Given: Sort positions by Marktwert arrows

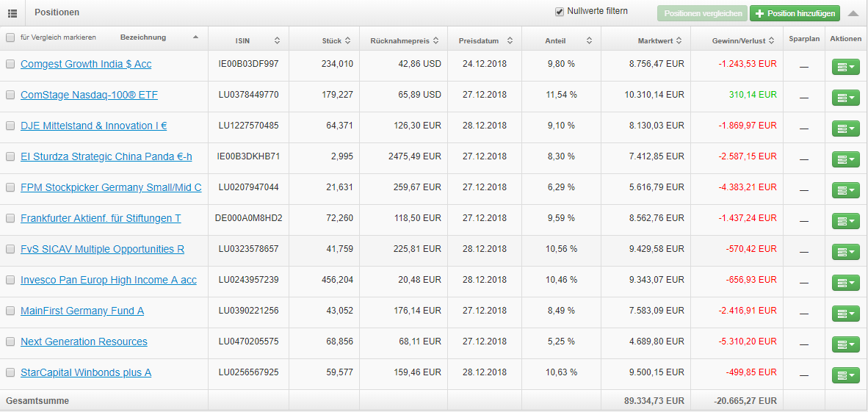Looking at the screenshot, I should (x=679, y=40).
